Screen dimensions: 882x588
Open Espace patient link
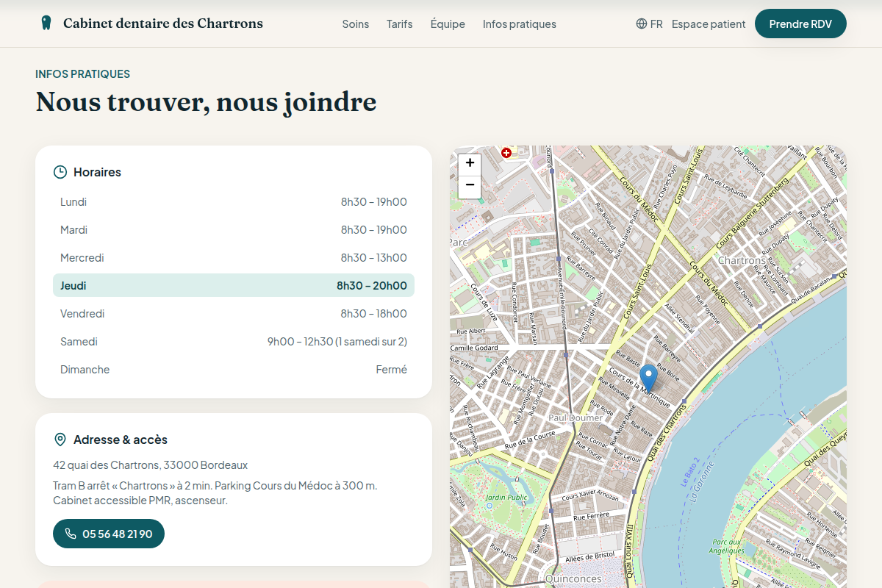[x=709, y=24]
